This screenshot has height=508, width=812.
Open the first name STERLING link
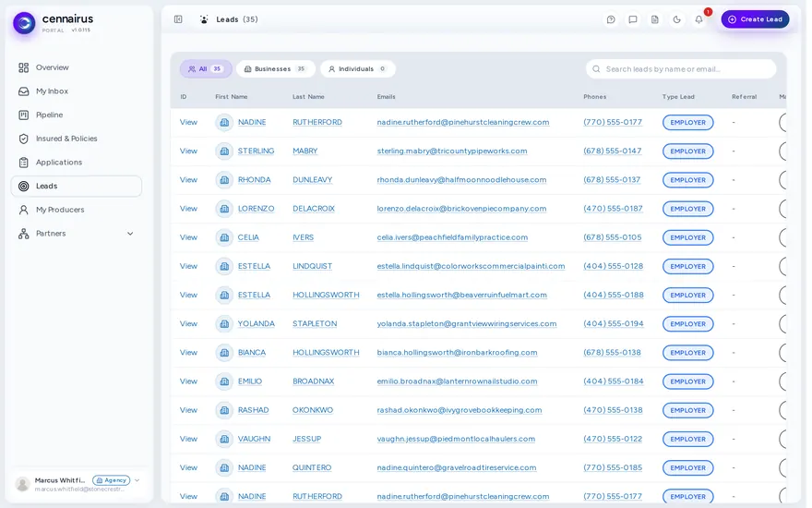[x=256, y=151]
